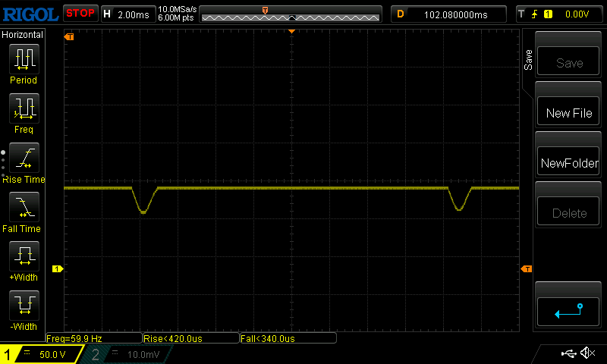This screenshot has height=364, width=607.
Task: Click the New File button
Action: [x=568, y=113]
